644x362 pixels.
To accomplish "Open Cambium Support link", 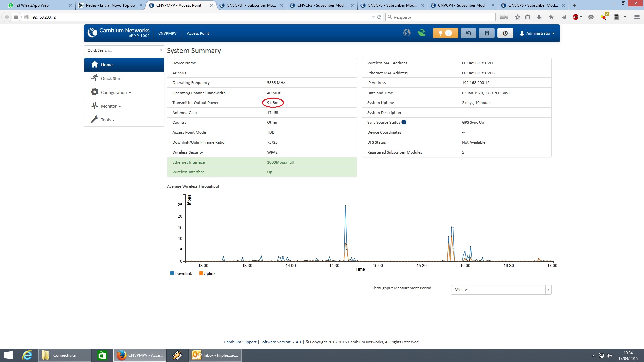I will coord(240,342).
